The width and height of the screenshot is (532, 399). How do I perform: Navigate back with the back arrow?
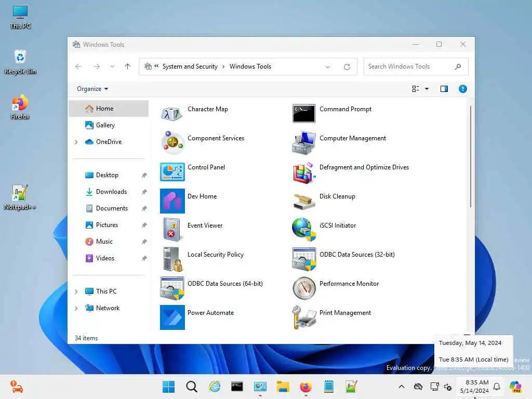(78, 66)
